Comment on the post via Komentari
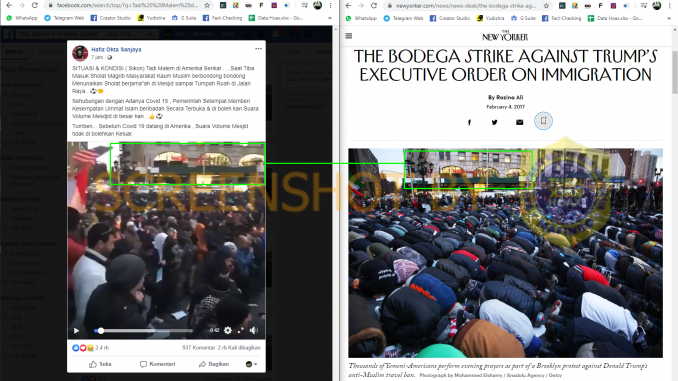Image resolution: width=678 pixels, height=381 pixels. (157, 364)
